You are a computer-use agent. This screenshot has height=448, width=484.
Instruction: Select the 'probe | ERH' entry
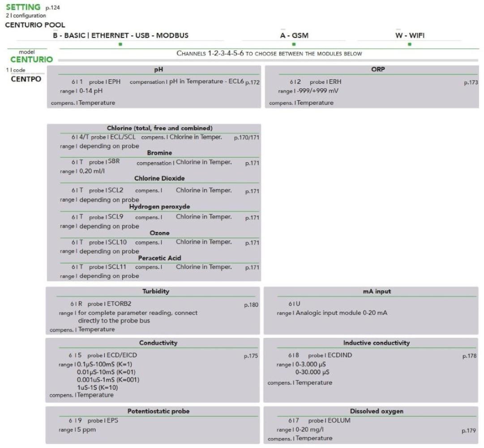tap(326, 82)
